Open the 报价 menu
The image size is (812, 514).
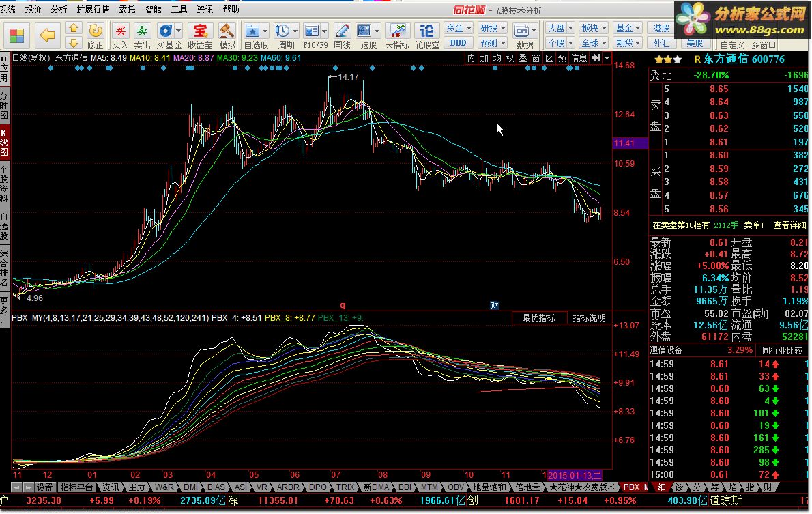click(x=33, y=10)
